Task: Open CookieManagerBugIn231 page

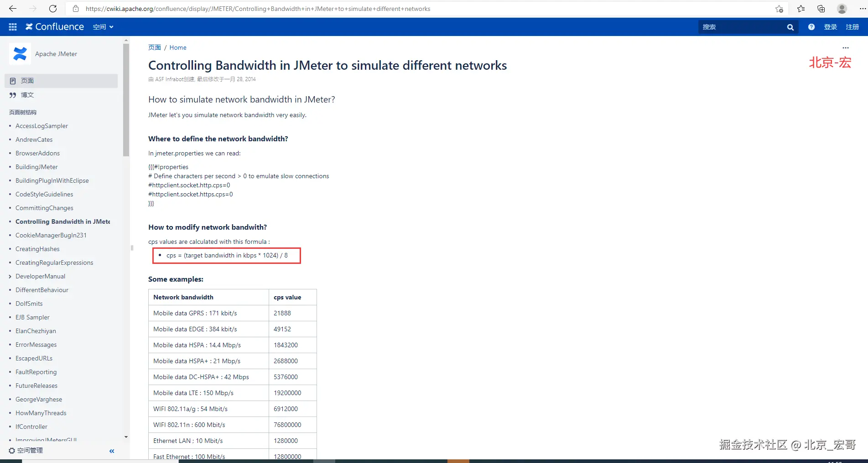Action: click(x=51, y=235)
